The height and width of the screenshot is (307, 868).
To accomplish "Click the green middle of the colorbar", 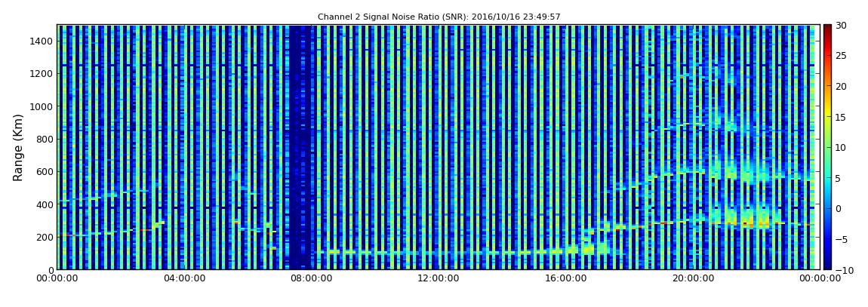I will (x=827, y=147).
